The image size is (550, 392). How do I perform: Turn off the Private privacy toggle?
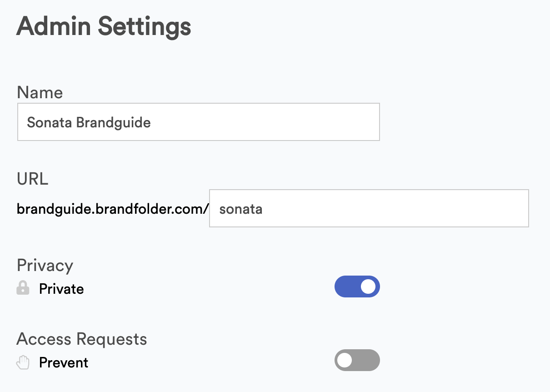click(357, 286)
